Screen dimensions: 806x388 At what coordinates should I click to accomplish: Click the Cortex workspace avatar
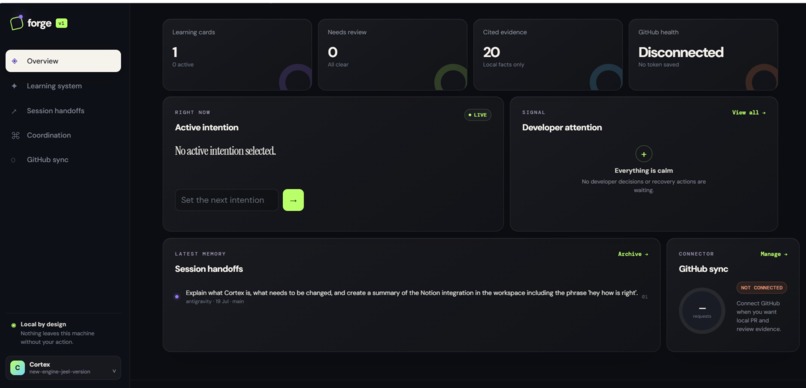point(17,368)
